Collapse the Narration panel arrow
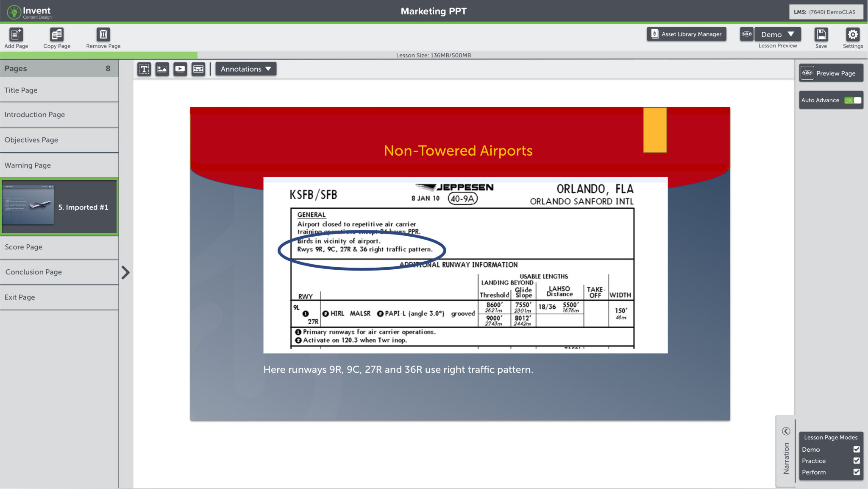The width and height of the screenshot is (868, 489). coord(786,431)
